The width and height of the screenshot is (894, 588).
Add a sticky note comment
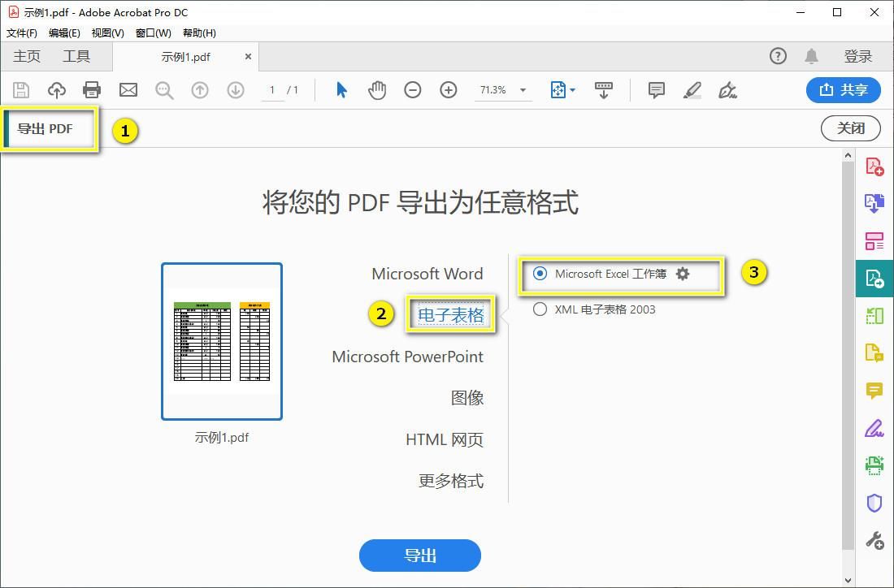[x=656, y=90]
